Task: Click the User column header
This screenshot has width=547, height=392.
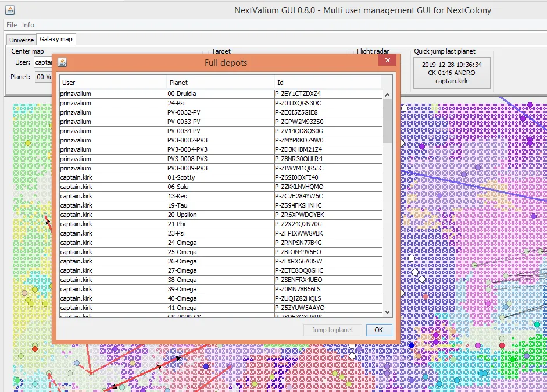Action: [113, 83]
